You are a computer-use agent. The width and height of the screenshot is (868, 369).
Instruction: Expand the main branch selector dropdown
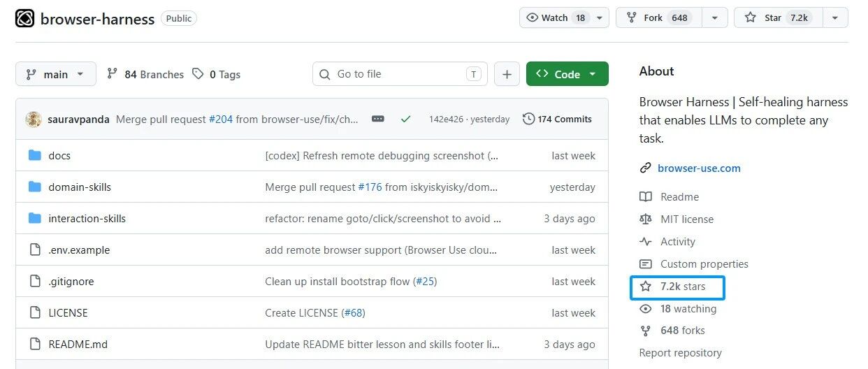coord(56,74)
